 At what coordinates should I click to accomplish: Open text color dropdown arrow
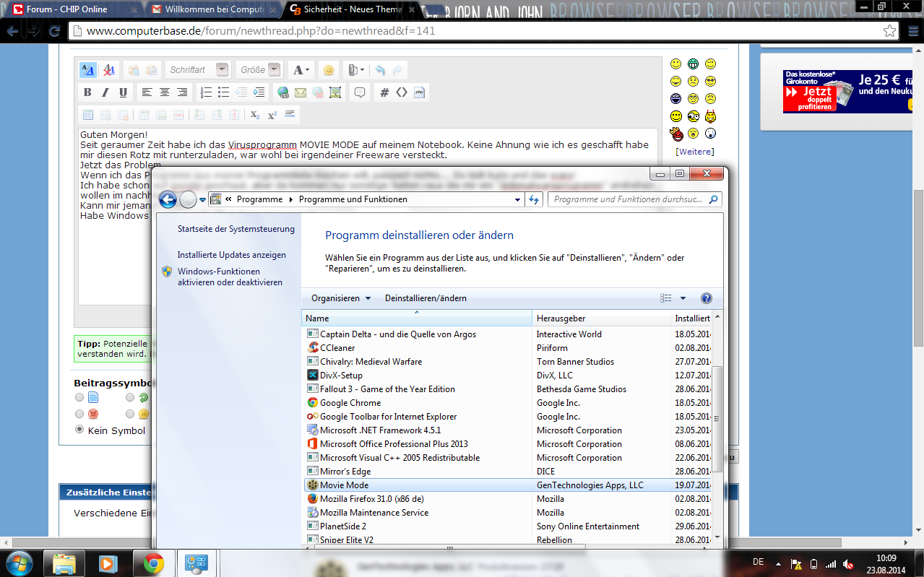[308, 70]
